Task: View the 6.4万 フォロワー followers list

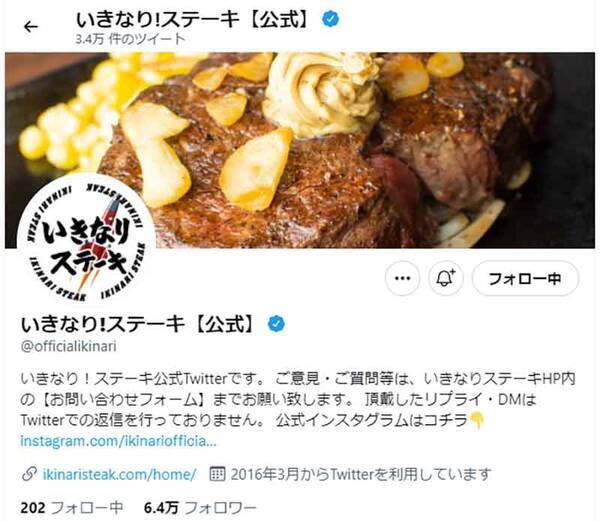Action: click(200, 508)
